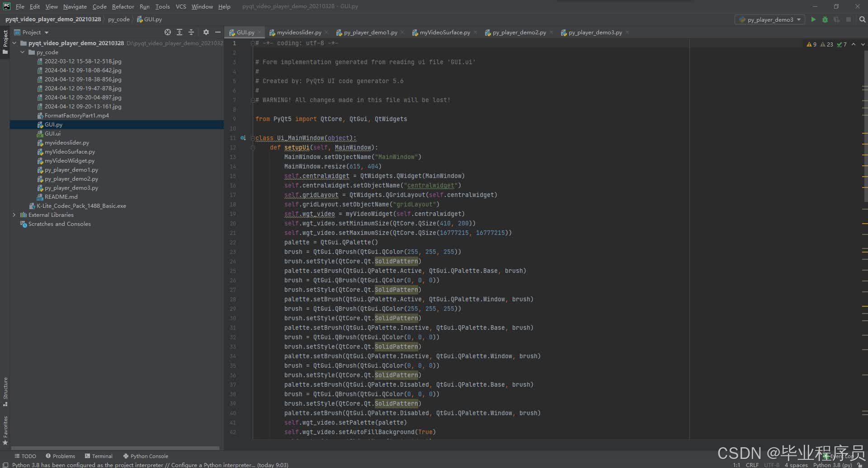Open the Terminal tool window
The height and width of the screenshot is (468, 868).
click(99, 456)
